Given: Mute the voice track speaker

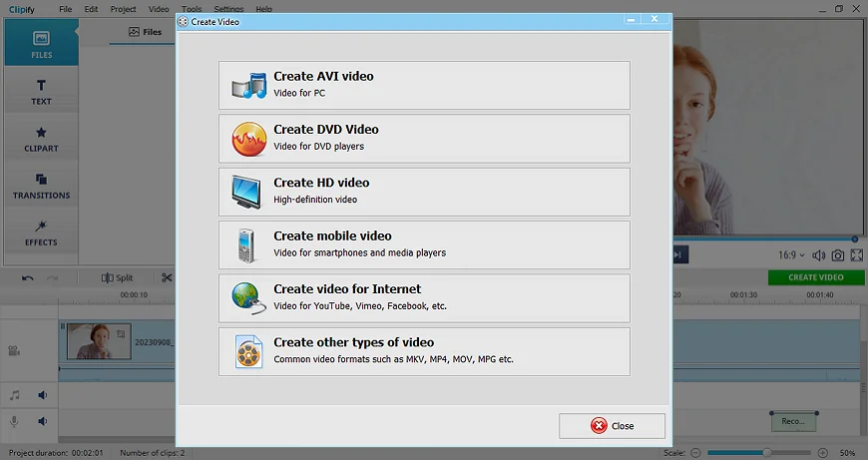Looking at the screenshot, I should tap(43, 421).
